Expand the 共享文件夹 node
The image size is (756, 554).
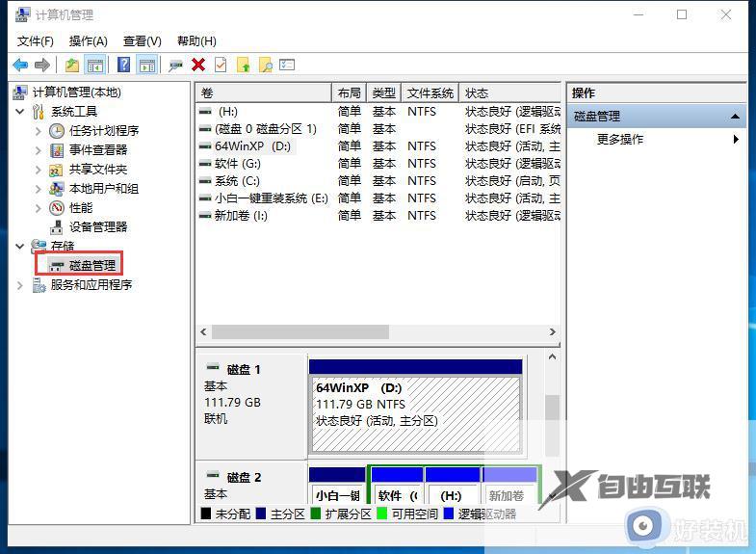click(39, 170)
